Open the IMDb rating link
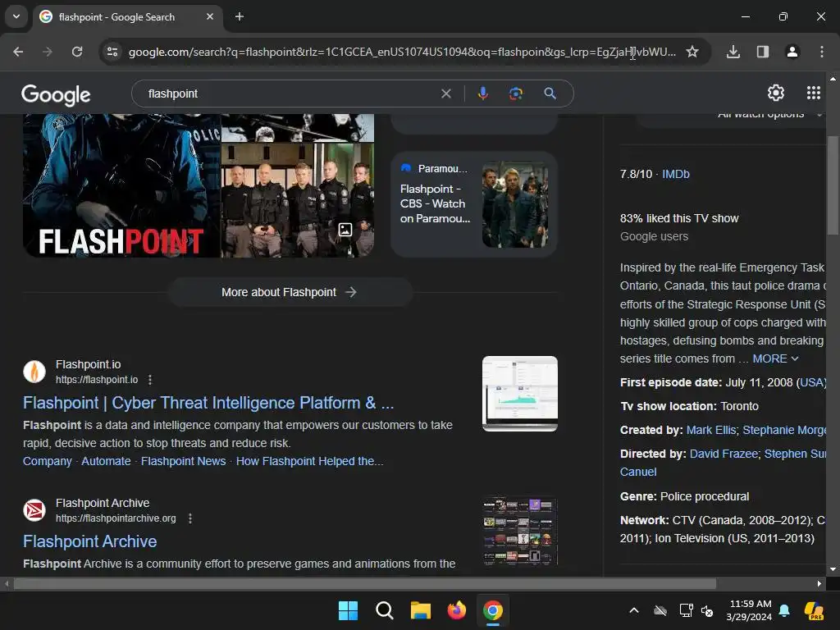The image size is (840, 630). [676, 174]
